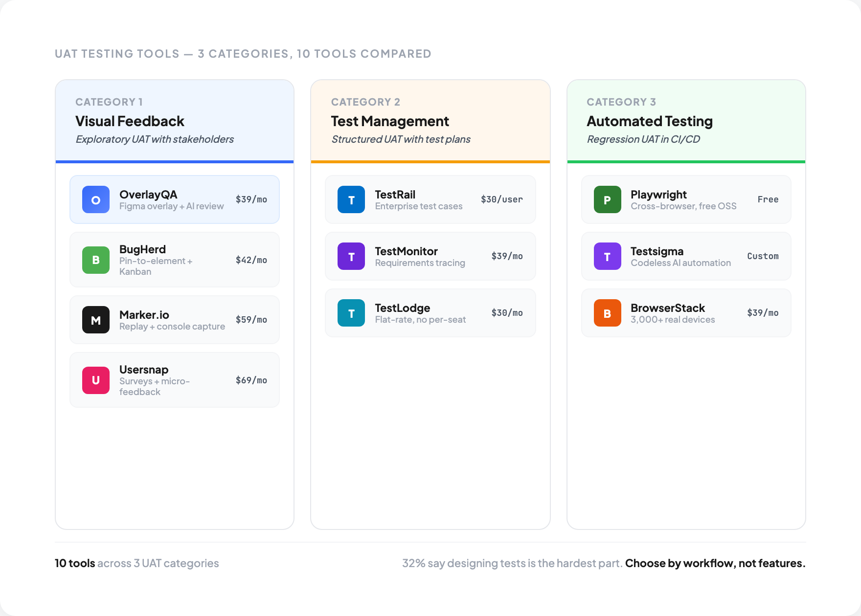Select the Playwright tool name
861x616 pixels.
[658, 195]
